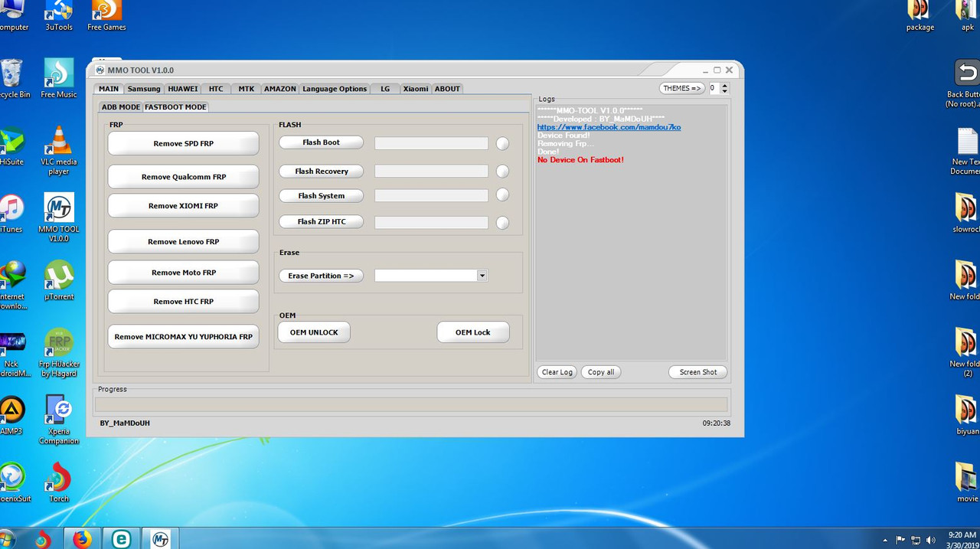Click the THEMES number spinner arrows
The height and width of the screenshot is (549, 980).
click(725, 89)
